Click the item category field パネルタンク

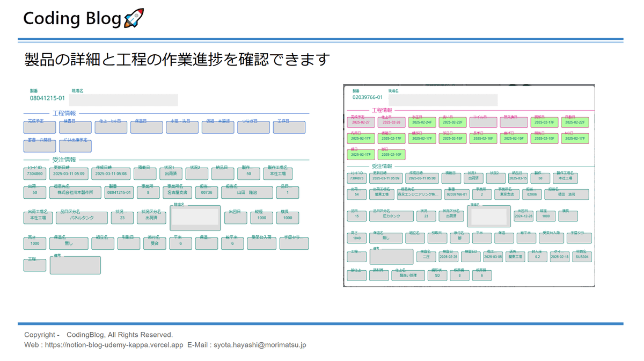click(x=82, y=218)
